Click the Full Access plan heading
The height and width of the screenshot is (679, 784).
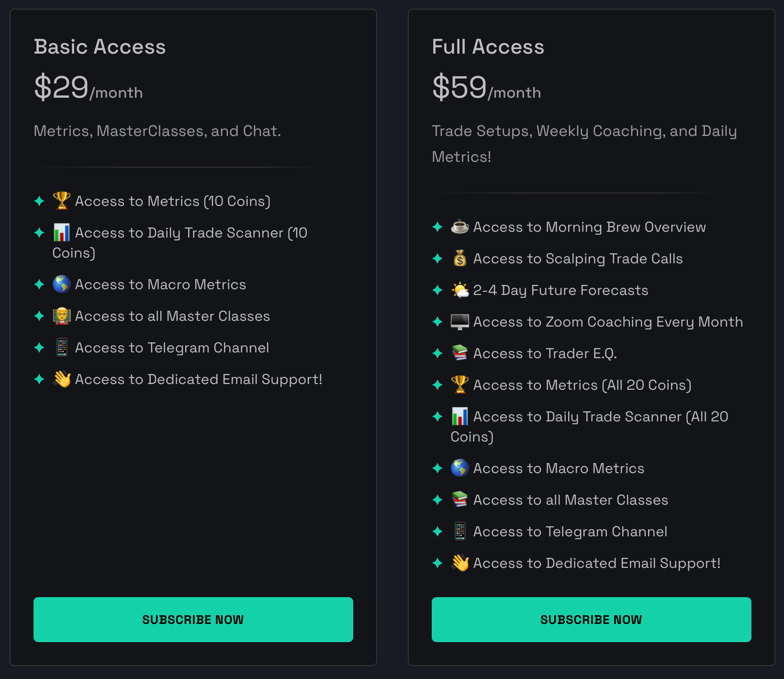tap(488, 47)
